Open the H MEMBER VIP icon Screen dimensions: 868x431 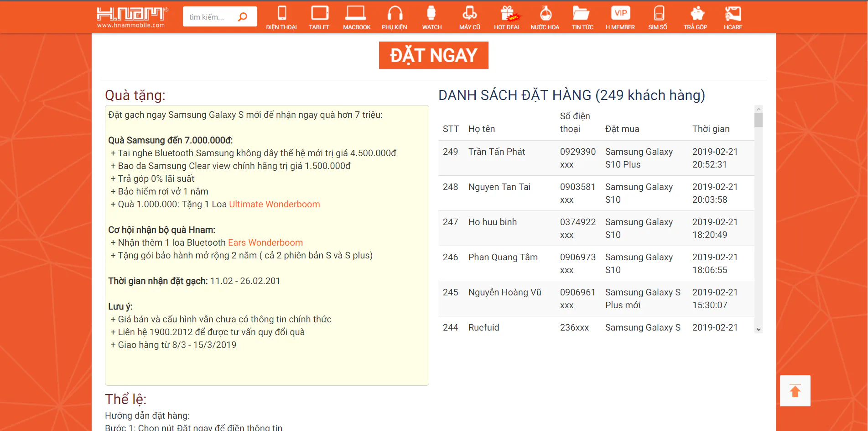(620, 13)
